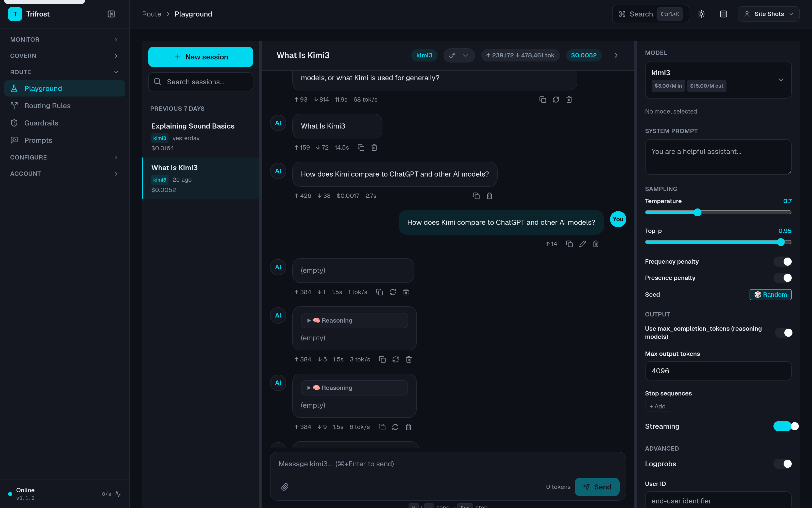812x508 pixels.
Task: Expand second Reasoning disclosure (9 tokens)
Action: 354,388
